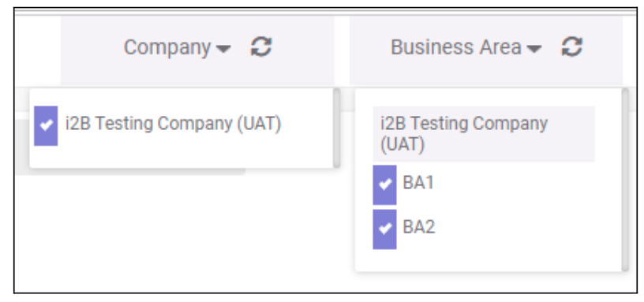Click the Business Area dropdown scrollbar
This screenshot has height=302, width=644.
click(x=625, y=180)
